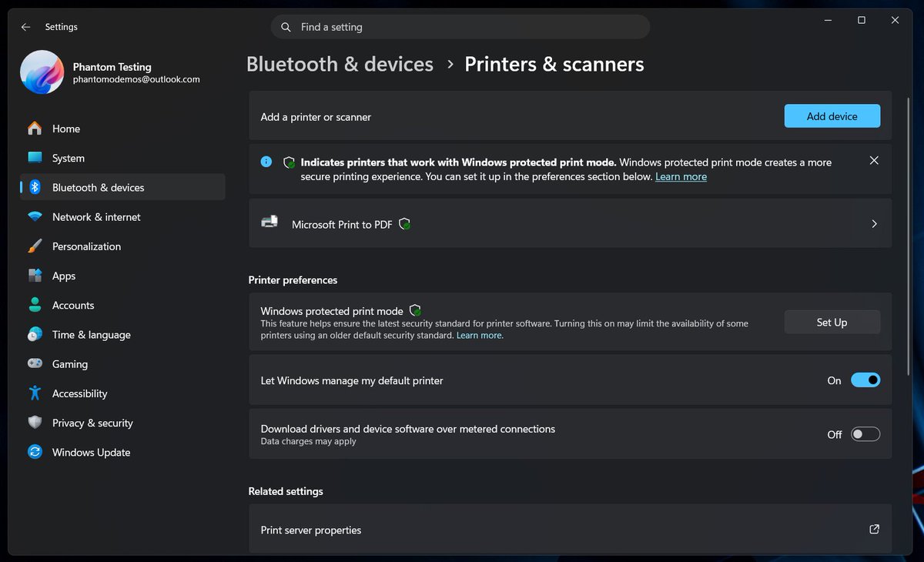924x562 pixels.
Task: Select Personalization in sidebar
Action: click(x=122, y=246)
